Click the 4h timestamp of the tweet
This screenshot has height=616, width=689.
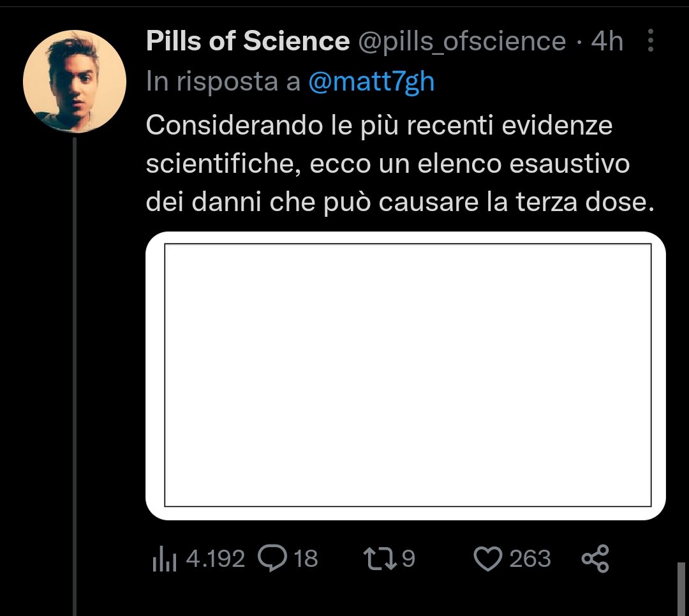coord(607,42)
